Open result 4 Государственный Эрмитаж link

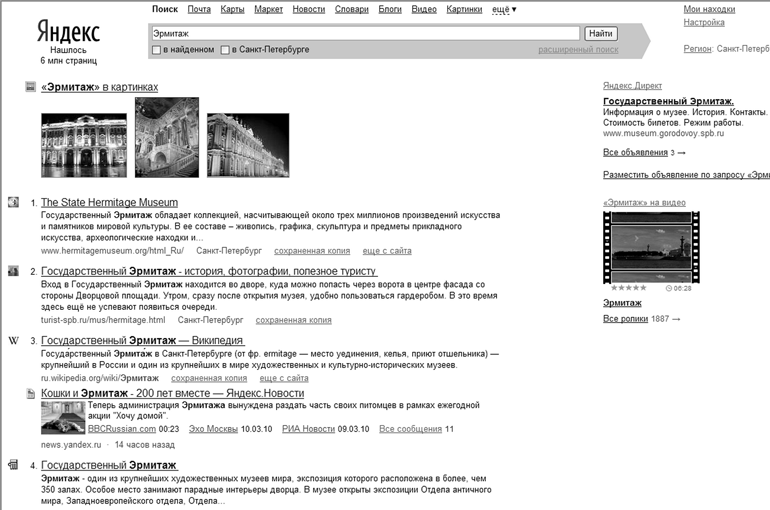[109, 465]
